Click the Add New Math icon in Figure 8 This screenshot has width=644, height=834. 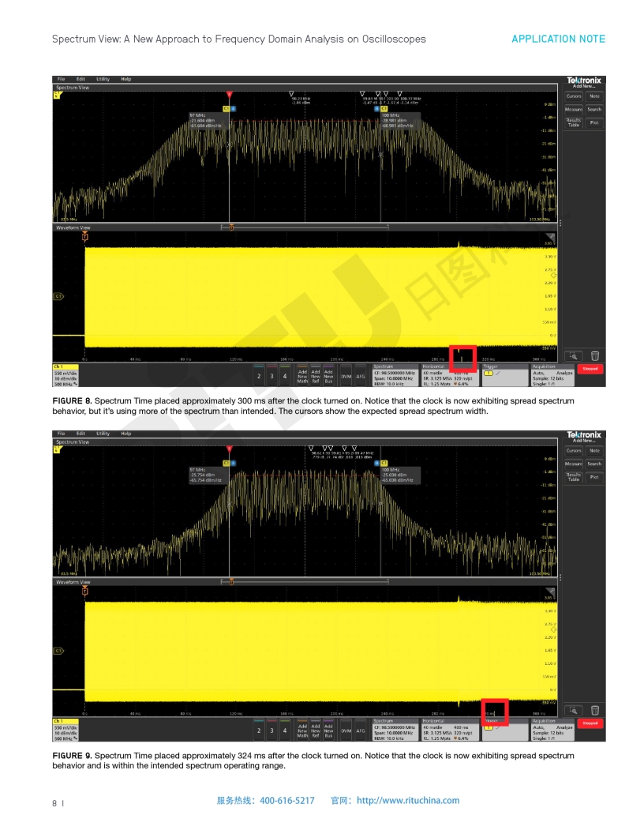click(x=302, y=377)
